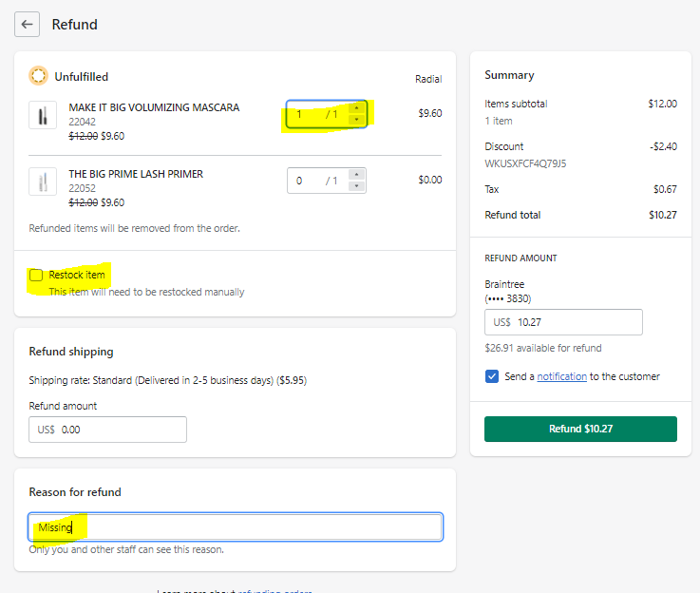Click the Reason for refund field
The image size is (700, 593).
(236, 527)
